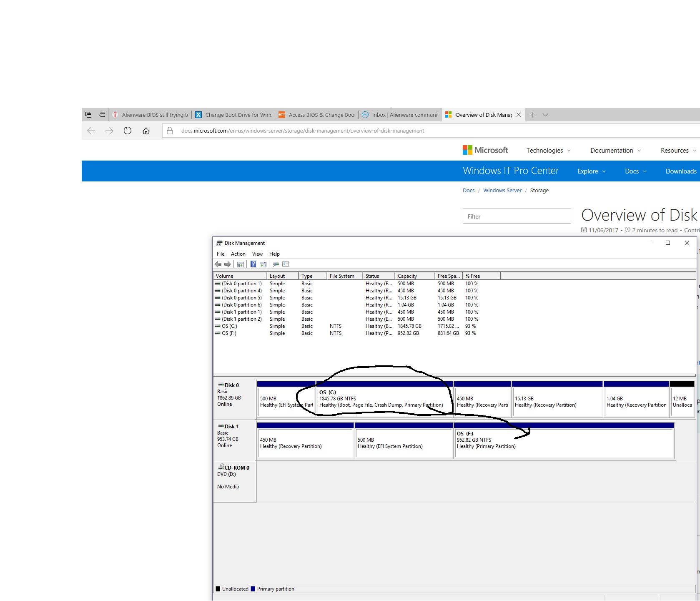Expand the Docs dropdown in blue bar
The width and height of the screenshot is (700, 601).
pyautogui.click(x=636, y=171)
